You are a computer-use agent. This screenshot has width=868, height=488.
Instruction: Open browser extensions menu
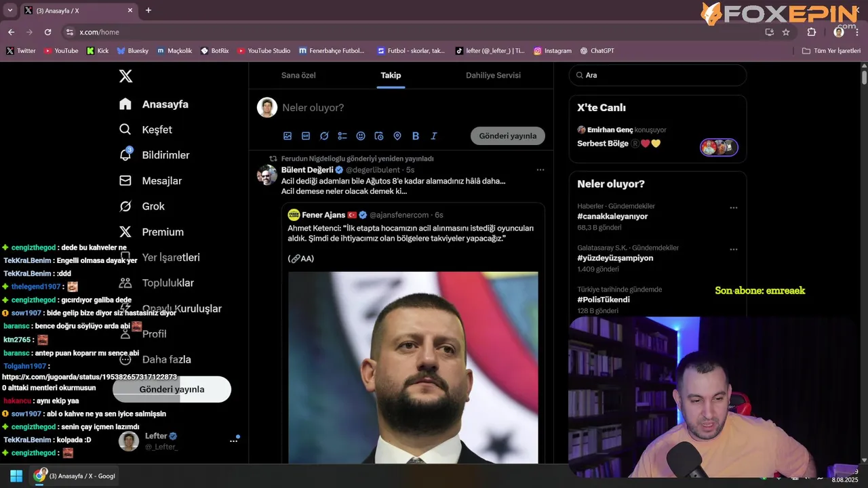[812, 32]
